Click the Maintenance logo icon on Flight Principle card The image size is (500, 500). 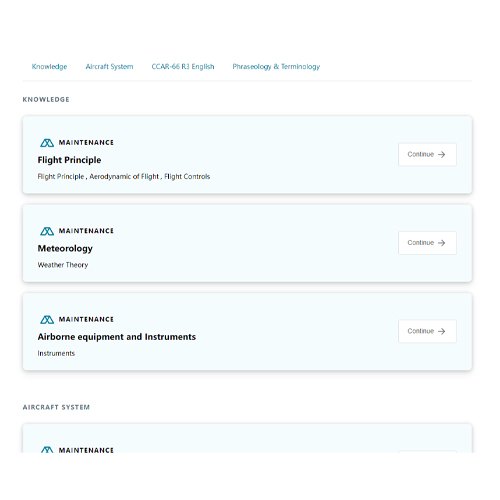(47, 143)
